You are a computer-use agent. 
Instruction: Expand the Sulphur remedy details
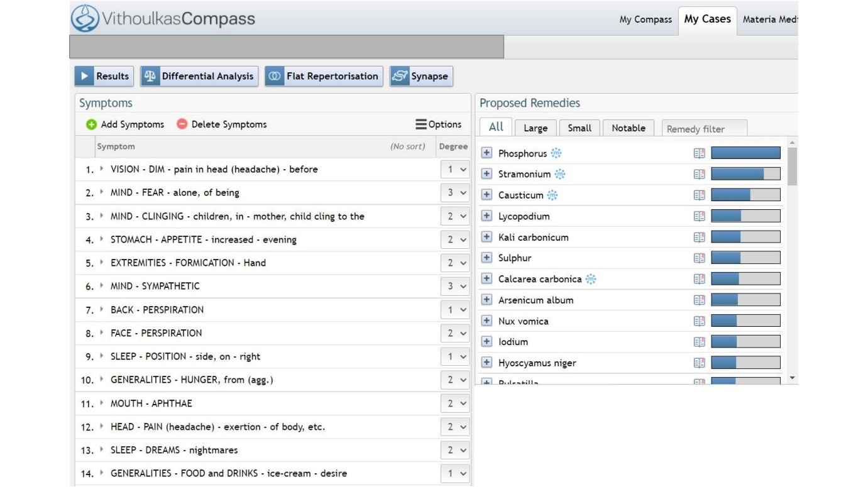486,258
